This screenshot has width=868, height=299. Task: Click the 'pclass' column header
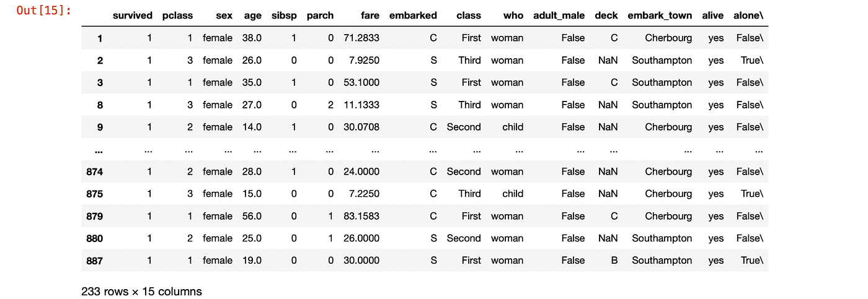(177, 15)
